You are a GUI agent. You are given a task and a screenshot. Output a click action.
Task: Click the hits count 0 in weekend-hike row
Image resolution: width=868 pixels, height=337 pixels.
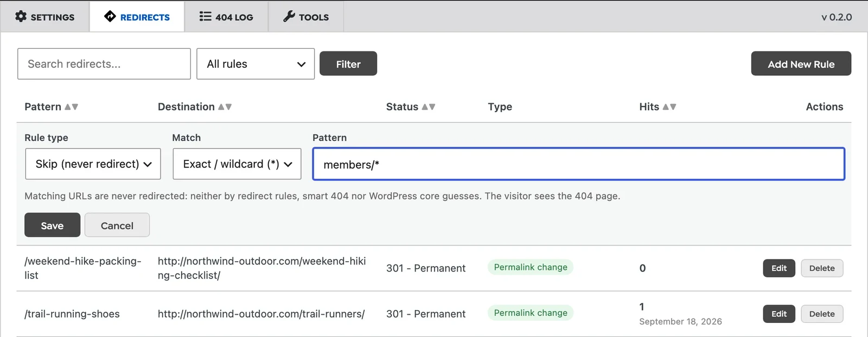point(643,268)
